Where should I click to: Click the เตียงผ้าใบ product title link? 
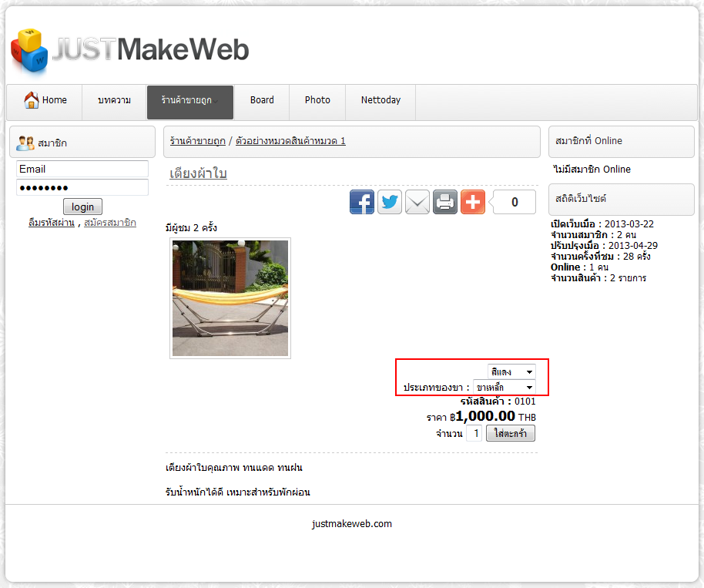point(198,173)
